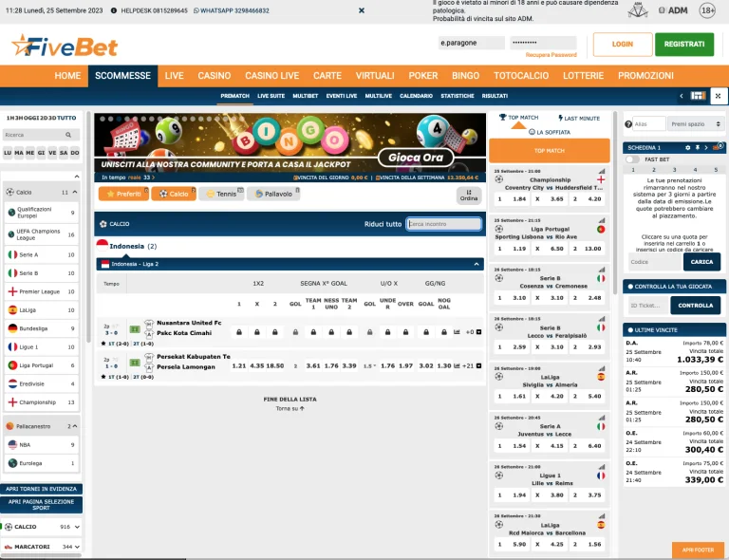This screenshot has width=729, height=560.
Task: Collapse side panel with left chevron
Action: [682, 96]
